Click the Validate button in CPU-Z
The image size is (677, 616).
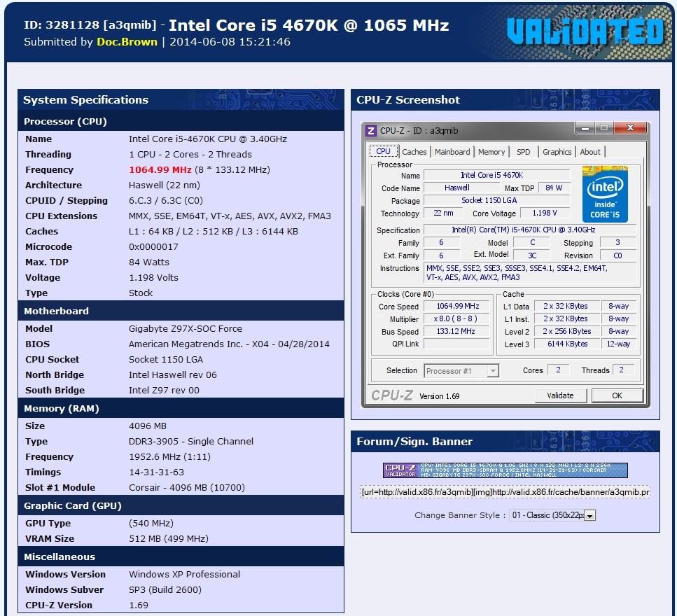coord(560,395)
